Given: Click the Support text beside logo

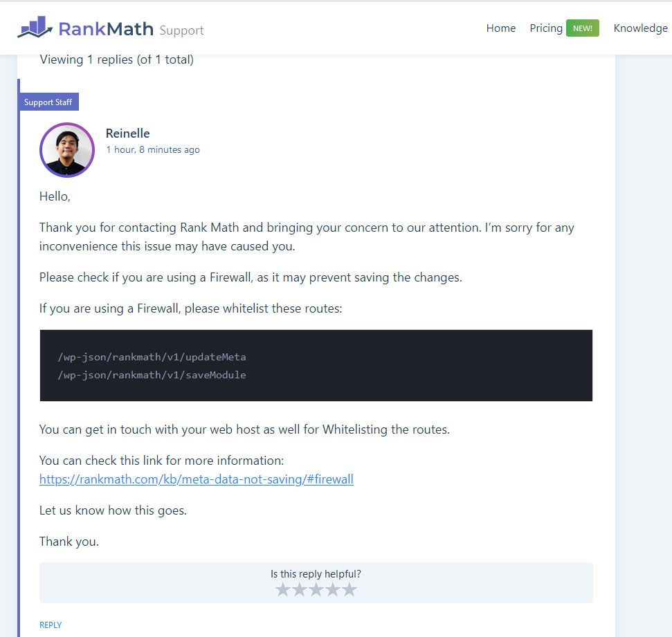Looking at the screenshot, I should click(x=182, y=30).
